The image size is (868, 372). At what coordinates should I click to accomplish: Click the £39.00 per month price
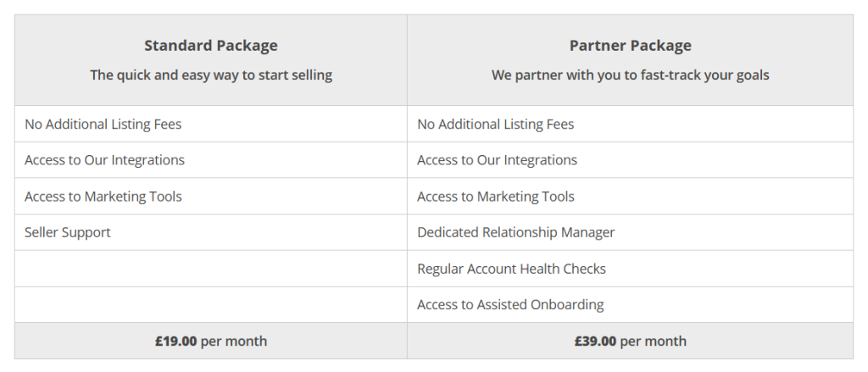(630, 341)
